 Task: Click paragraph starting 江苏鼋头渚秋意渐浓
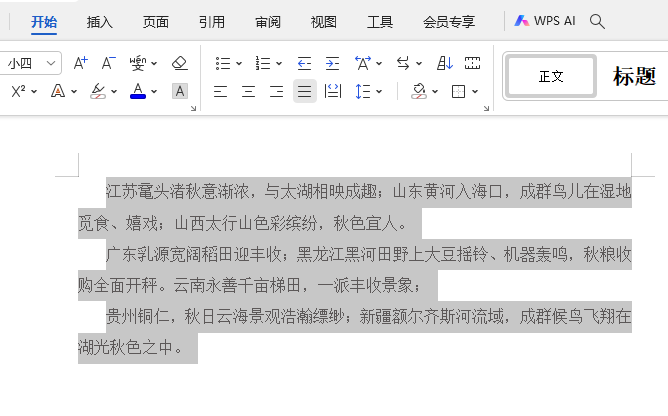(x=354, y=207)
